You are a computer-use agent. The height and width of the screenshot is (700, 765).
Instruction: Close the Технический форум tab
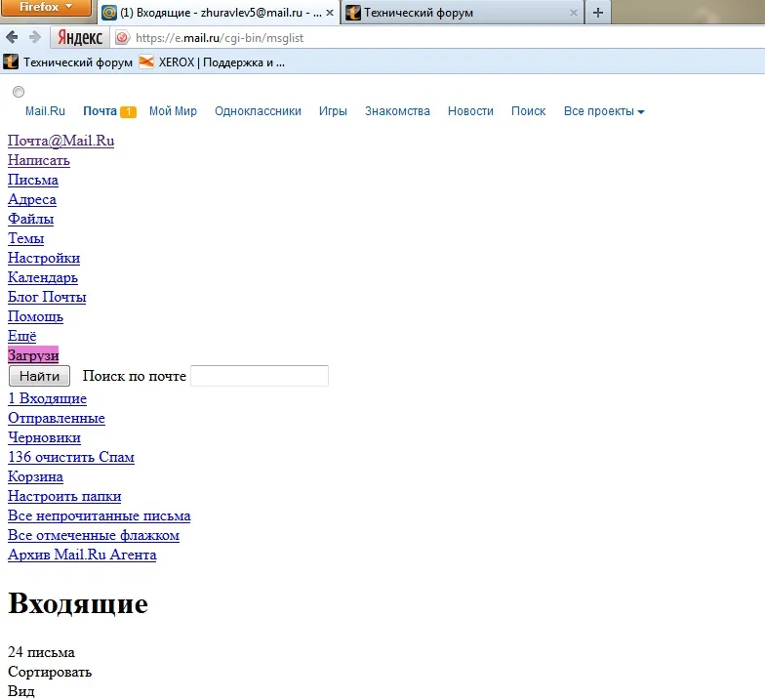pos(574,13)
